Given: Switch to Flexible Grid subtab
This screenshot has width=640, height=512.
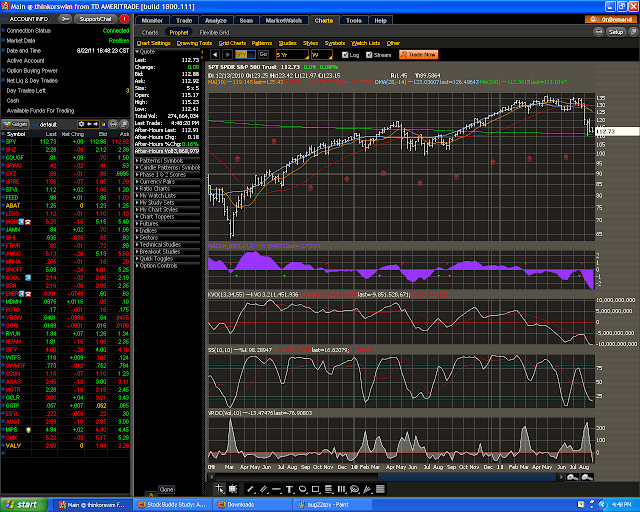Looking at the screenshot, I should (x=214, y=32).
